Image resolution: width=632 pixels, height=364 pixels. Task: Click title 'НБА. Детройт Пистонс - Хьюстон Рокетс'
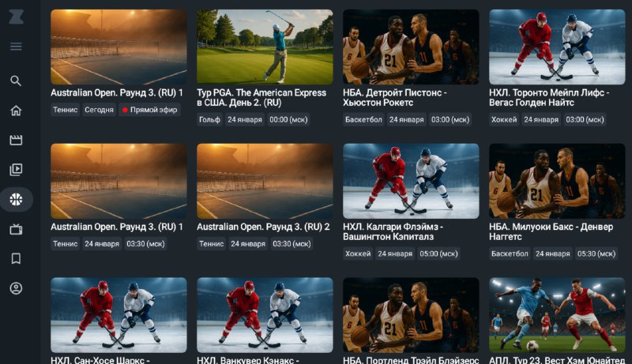(x=394, y=98)
